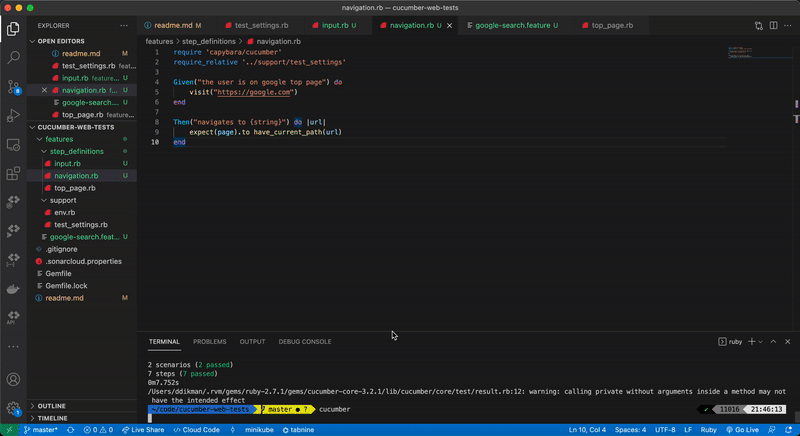Open remote window indicator in status bar

click(x=9, y=430)
